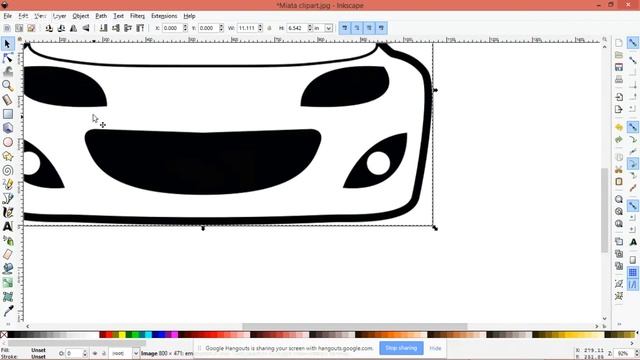Open the Help menu
640x360 pixels.
[189, 16]
